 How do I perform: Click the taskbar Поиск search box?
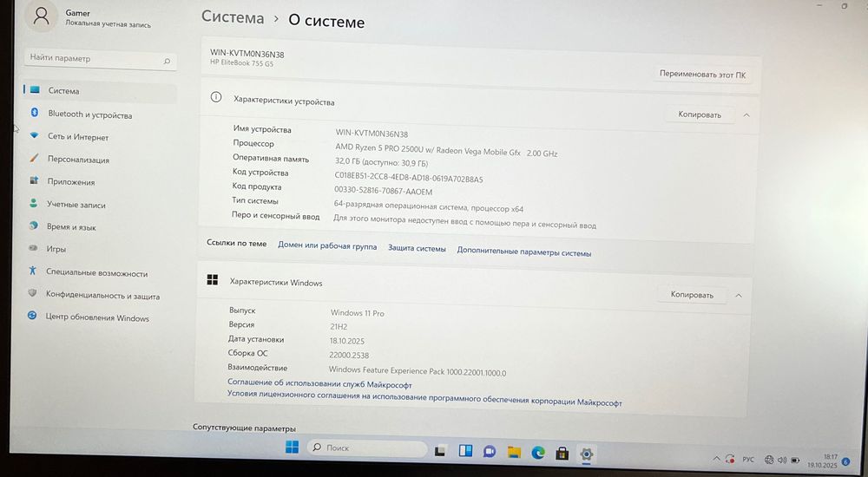tap(366, 448)
